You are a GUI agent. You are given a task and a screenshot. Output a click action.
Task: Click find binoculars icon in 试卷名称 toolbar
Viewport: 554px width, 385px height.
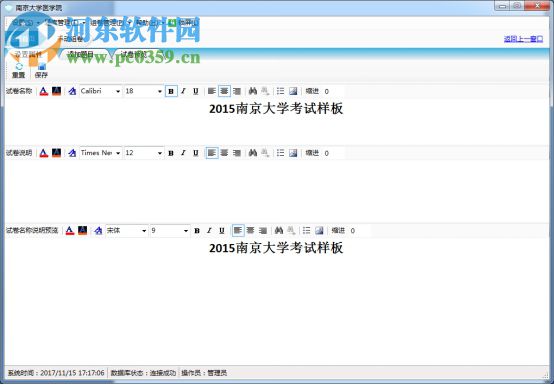click(x=253, y=91)
